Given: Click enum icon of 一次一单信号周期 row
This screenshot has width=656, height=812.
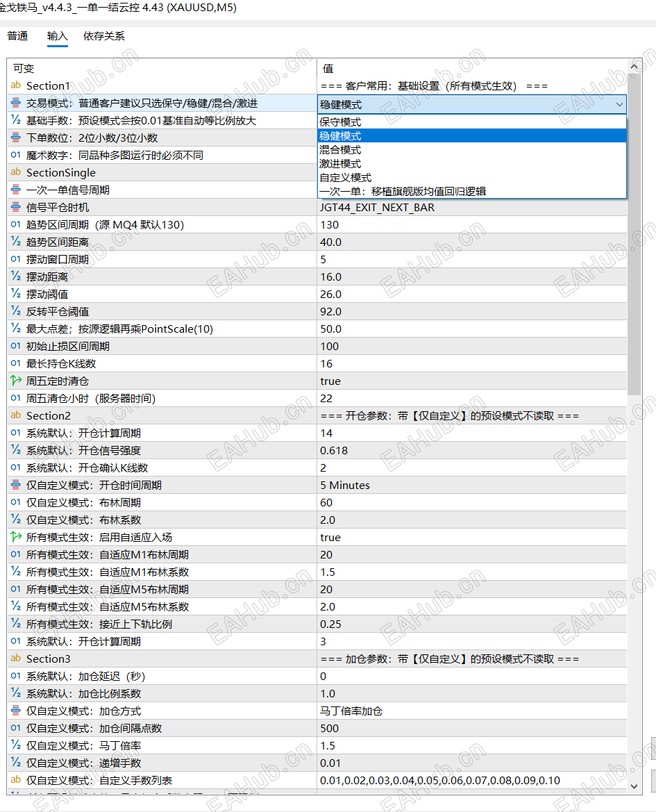Looking at the screenshot, I should tap(15, 190).
